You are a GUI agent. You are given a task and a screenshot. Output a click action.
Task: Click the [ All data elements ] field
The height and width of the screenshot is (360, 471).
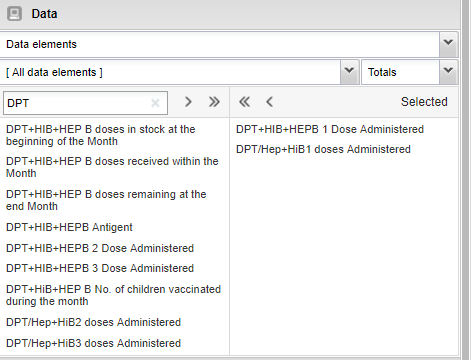pyautogui.click(x=170, y=72)
